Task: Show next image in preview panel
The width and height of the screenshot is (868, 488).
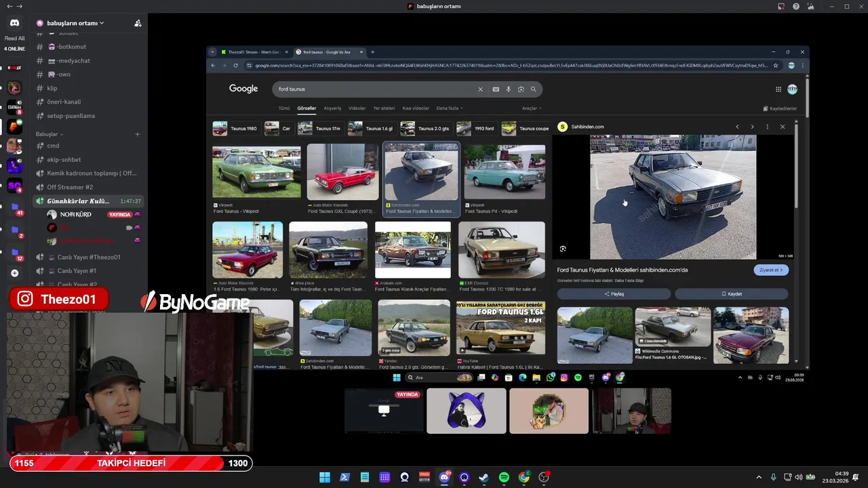Action: coord(752,127)
